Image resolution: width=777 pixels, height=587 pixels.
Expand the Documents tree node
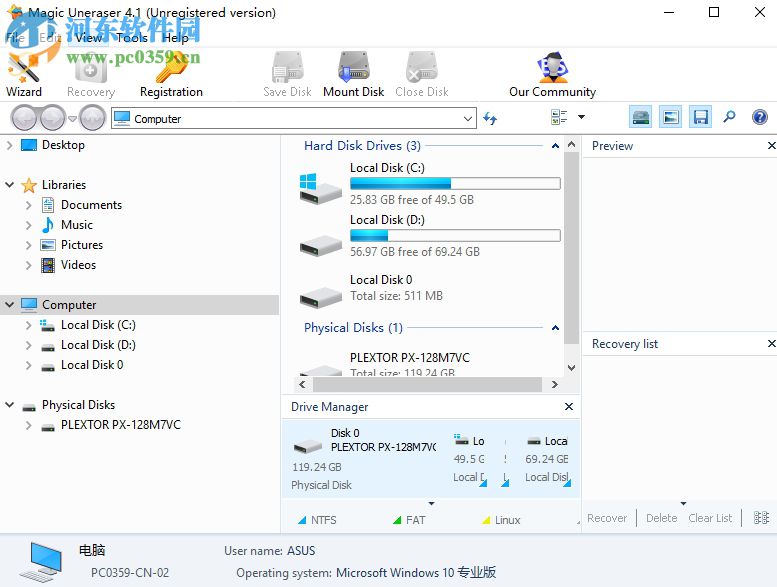[x=28, y=205]
